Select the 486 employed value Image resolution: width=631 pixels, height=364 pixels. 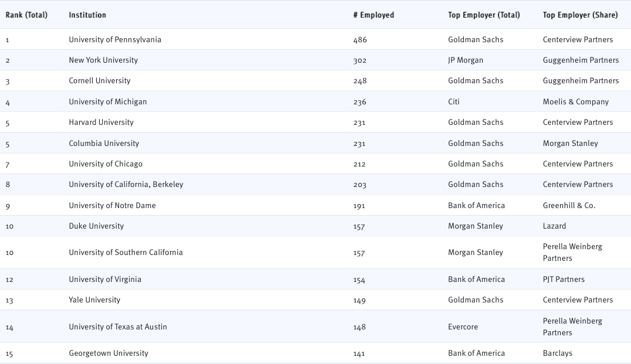point(359,39)
